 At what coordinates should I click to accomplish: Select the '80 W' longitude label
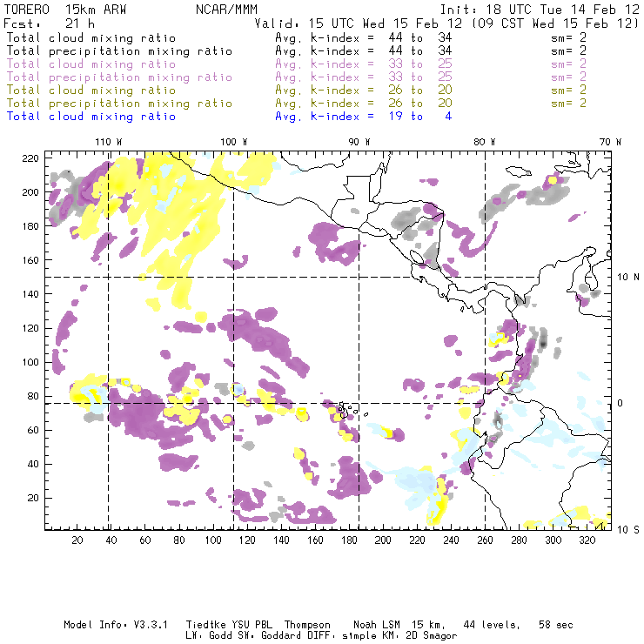(x=485, y=142)
